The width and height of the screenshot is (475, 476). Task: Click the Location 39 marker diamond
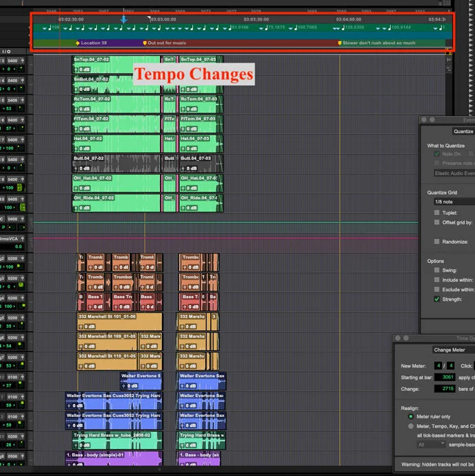click(x=78, y=43)
